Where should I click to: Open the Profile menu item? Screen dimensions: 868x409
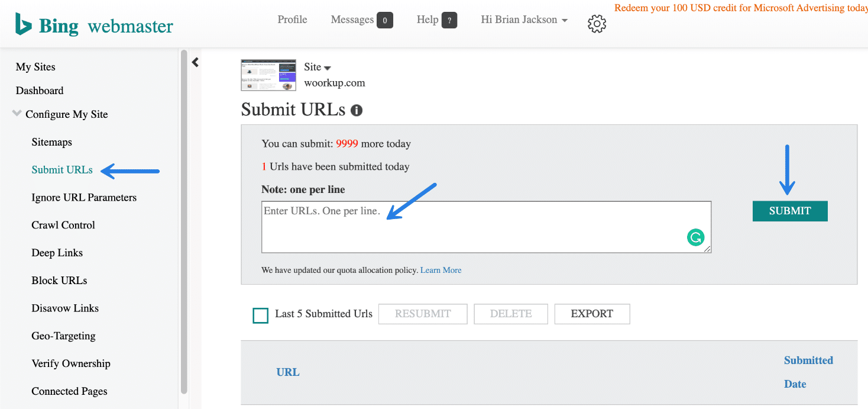click(292, 20)
